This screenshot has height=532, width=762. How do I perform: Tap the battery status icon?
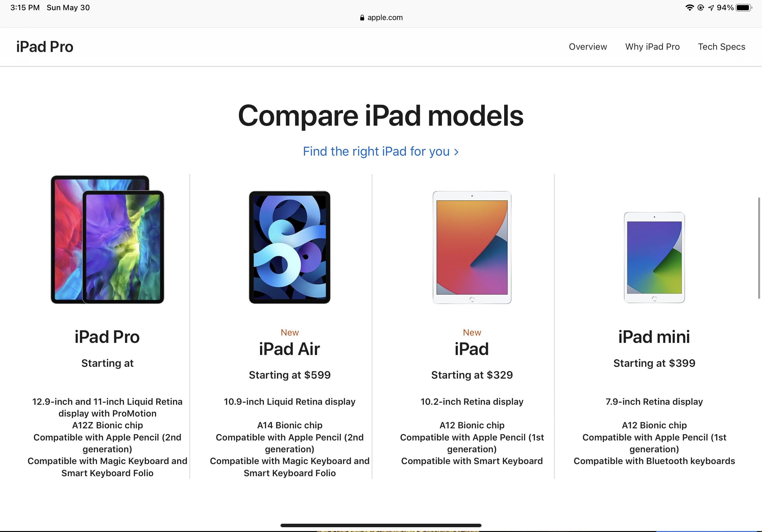pyautogui.click(x=744, y=8)
